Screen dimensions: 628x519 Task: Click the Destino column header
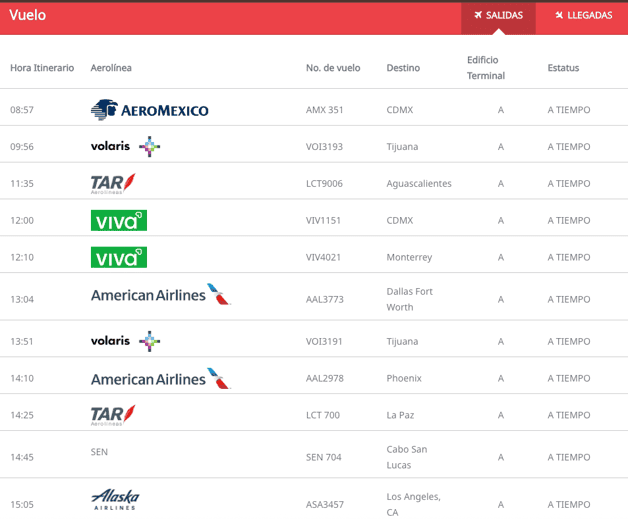pyautogui.click(x=403, y=68)
